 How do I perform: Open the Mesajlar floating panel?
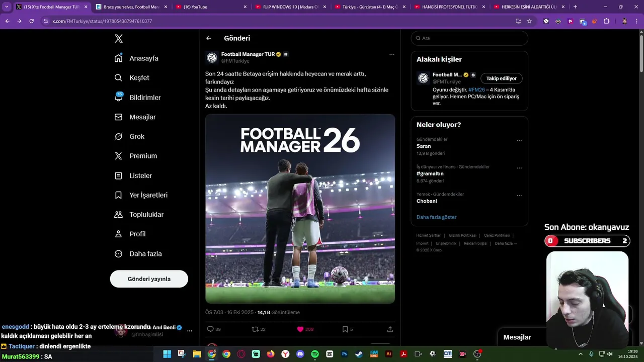point(517,337)
